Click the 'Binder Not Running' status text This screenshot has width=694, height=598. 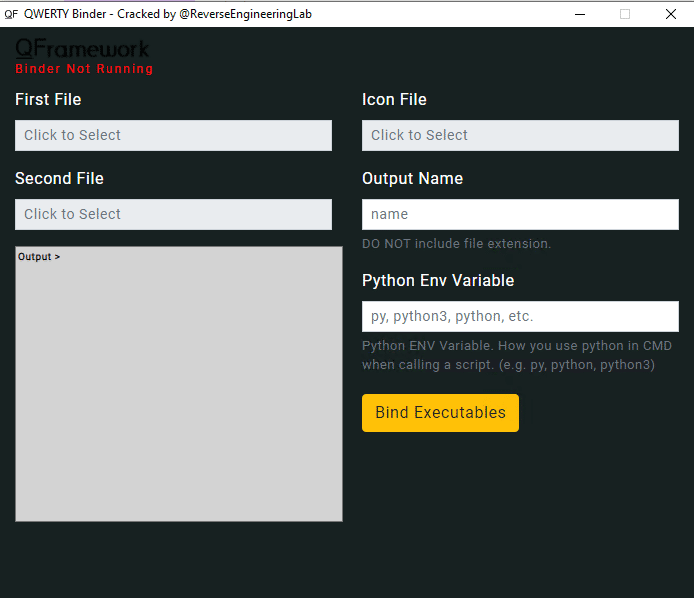(x=84, y=69)
